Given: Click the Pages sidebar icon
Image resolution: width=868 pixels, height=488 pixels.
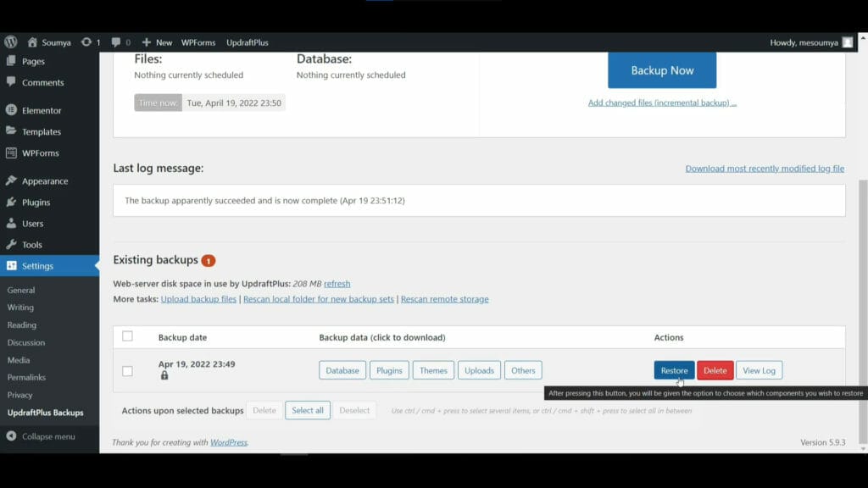Looking at the screenshot, I should point(11,61).
